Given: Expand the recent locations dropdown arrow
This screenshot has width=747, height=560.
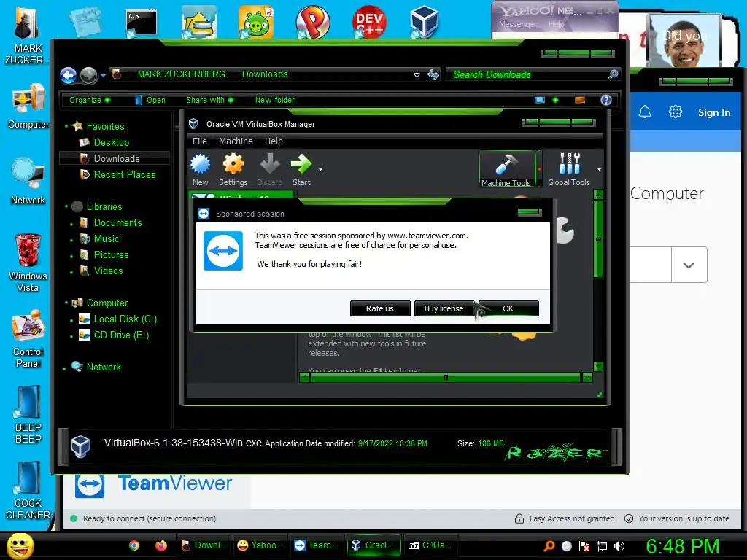Looking at the screenshot, I should click(103, 75).
